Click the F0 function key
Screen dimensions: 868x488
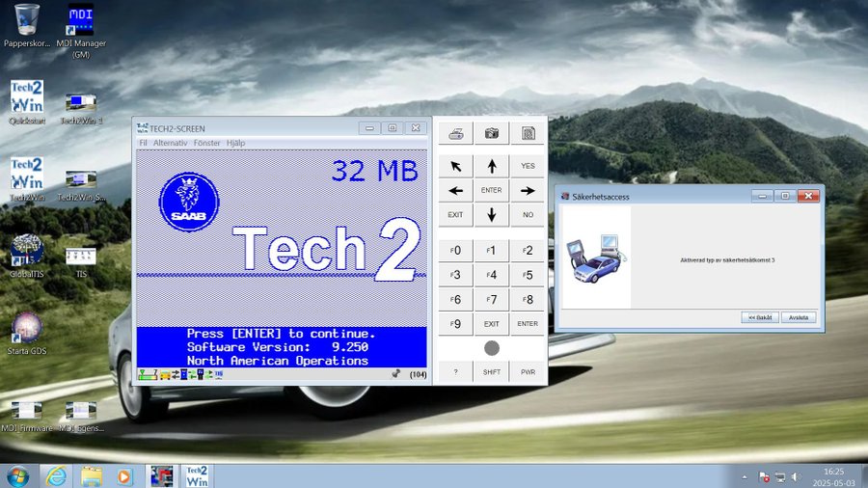coord(455,251)
